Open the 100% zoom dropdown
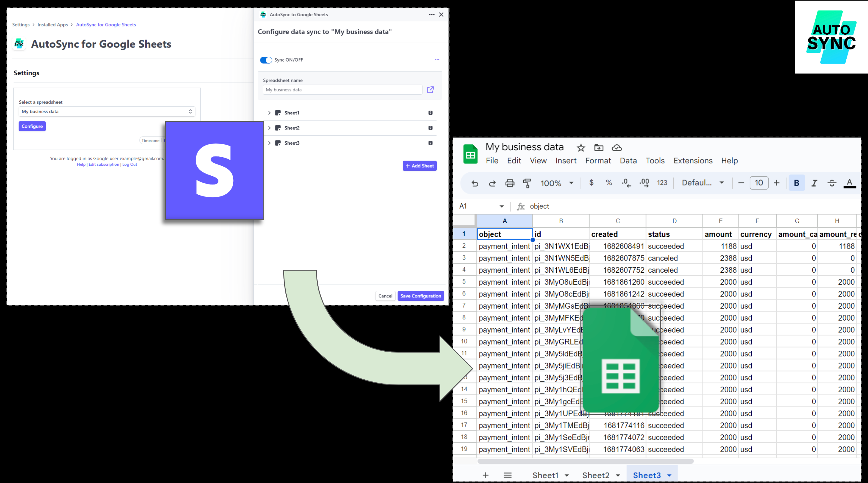This screenshot has width=868, height=483. click(x=557, y=183)
